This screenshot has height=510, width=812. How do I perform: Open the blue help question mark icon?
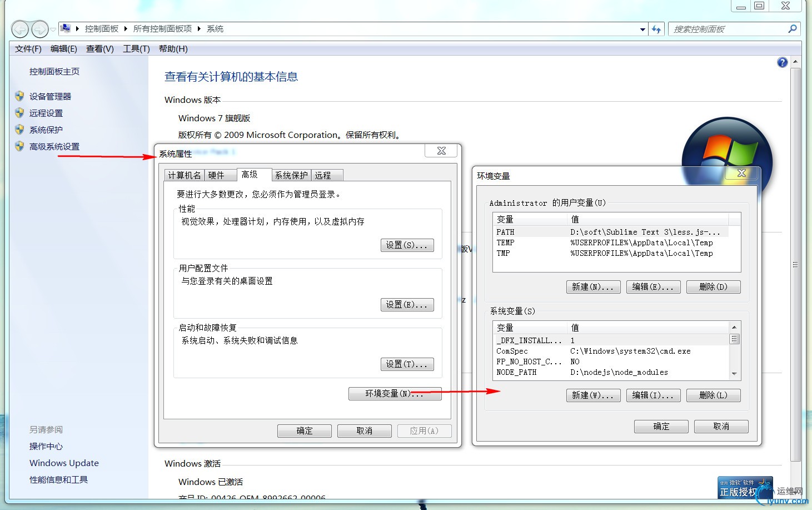click(x=783, y=62)
